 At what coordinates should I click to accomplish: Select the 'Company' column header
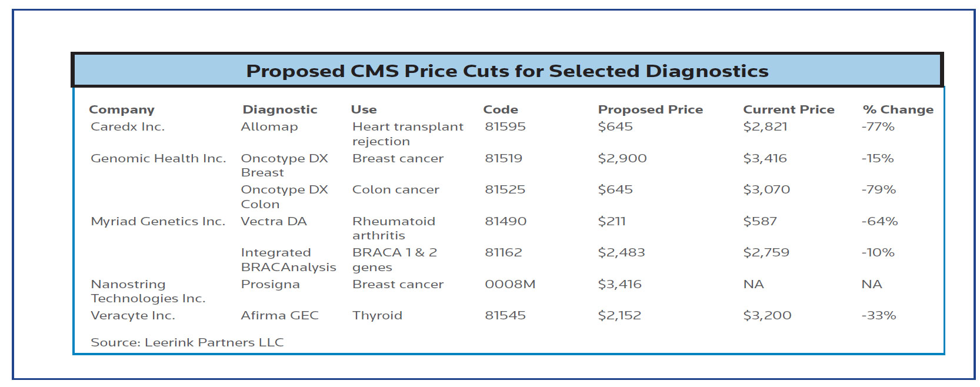(x=121, y=109)
